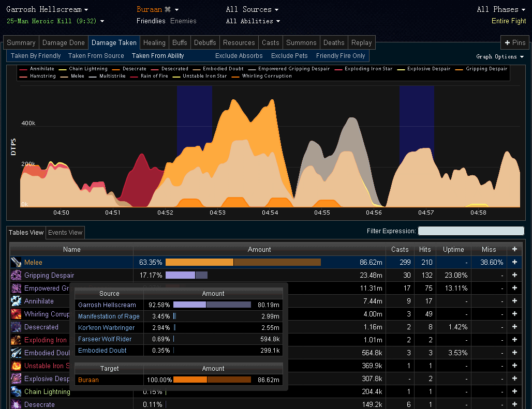The image size is (532, 409).
Task: Click the Melee ability icon
Action: (x=16, y=263)
